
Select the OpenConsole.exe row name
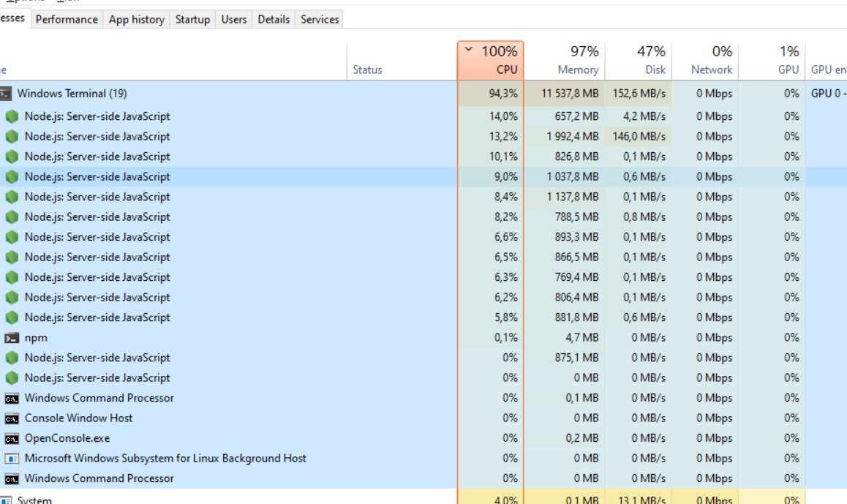67,438
